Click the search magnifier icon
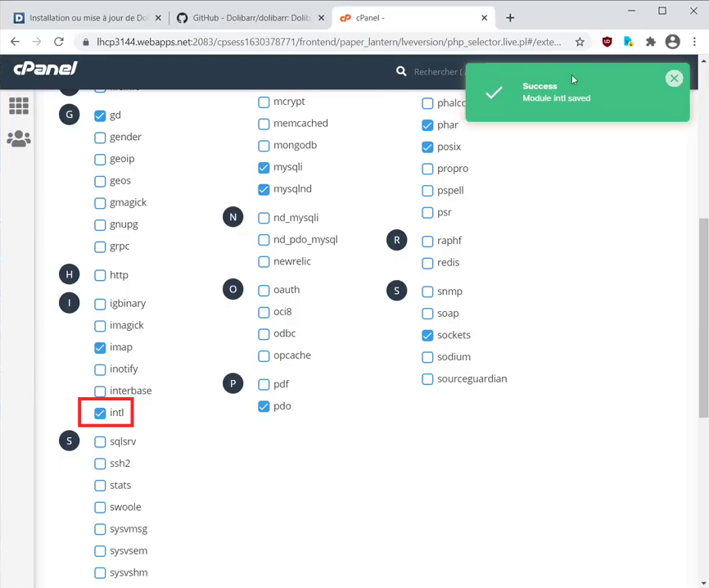 coord(401,72)
